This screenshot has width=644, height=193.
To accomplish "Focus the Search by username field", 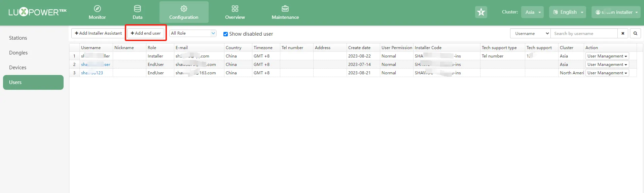I will 584,33.
